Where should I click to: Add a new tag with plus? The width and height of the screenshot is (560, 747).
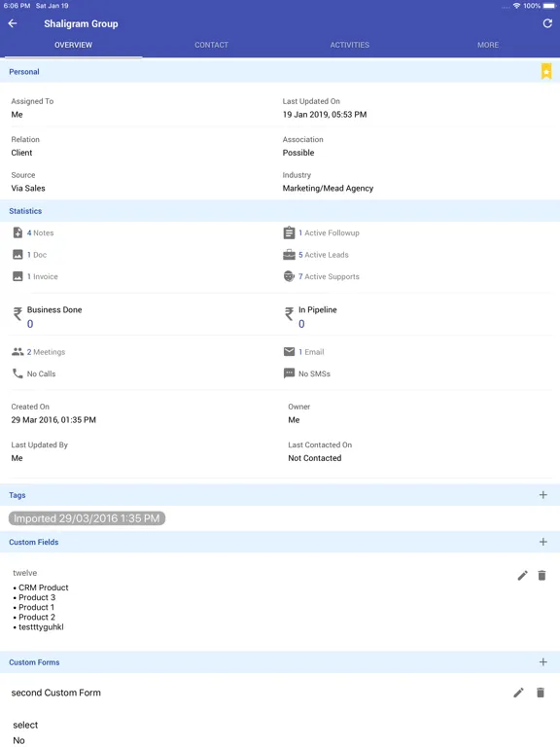(x=542, y=495)
